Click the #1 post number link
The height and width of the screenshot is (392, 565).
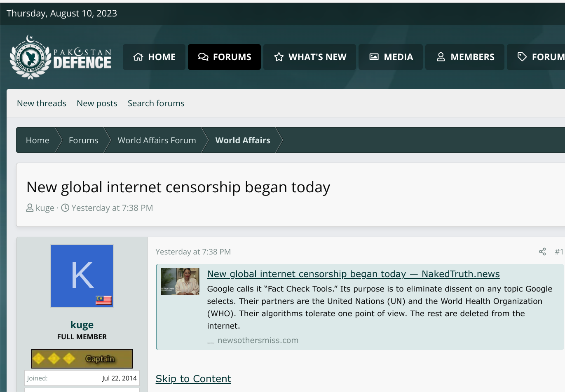click(559, 252)
